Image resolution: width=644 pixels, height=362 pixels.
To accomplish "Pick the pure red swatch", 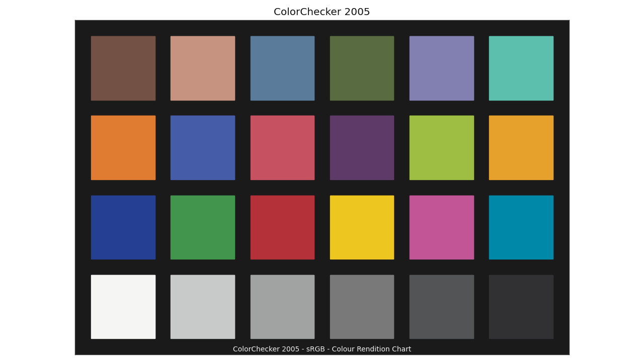I will click(x=282, y=227).
